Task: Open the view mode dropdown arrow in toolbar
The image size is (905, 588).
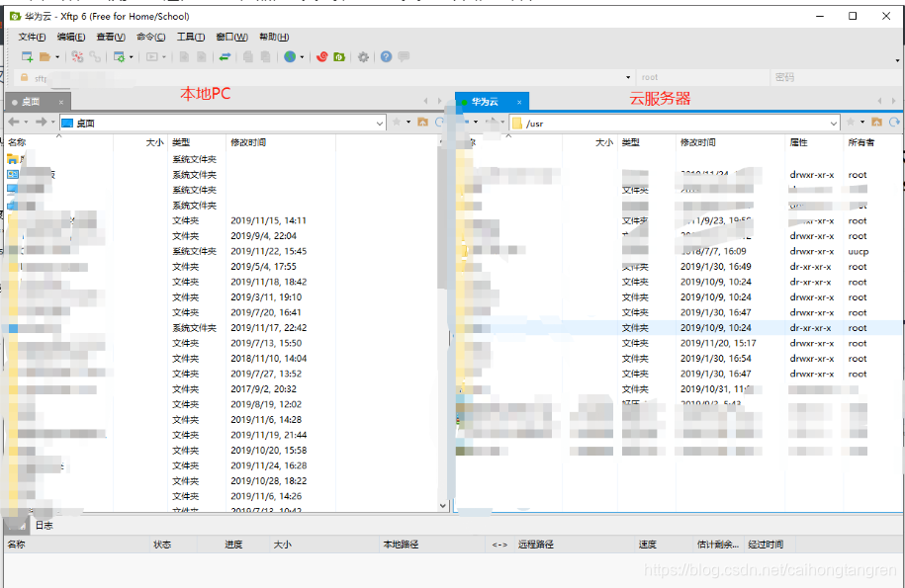Action: click(x=162, y=57)
